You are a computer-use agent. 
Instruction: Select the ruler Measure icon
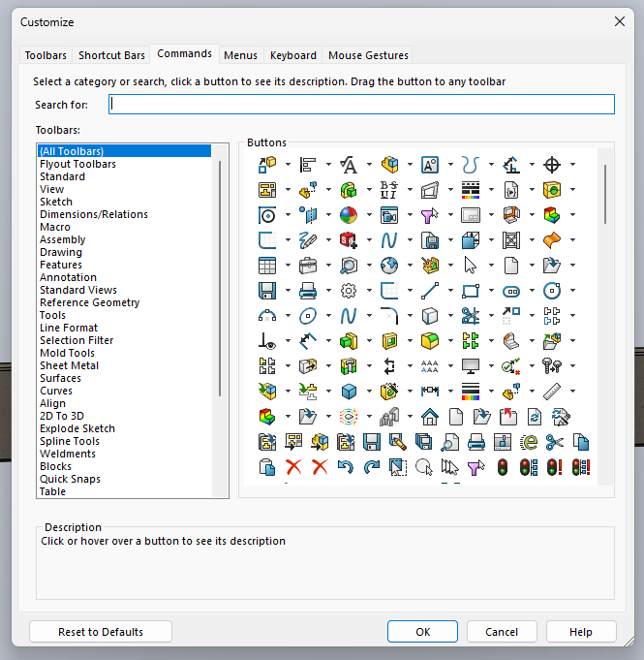(552, 392)
